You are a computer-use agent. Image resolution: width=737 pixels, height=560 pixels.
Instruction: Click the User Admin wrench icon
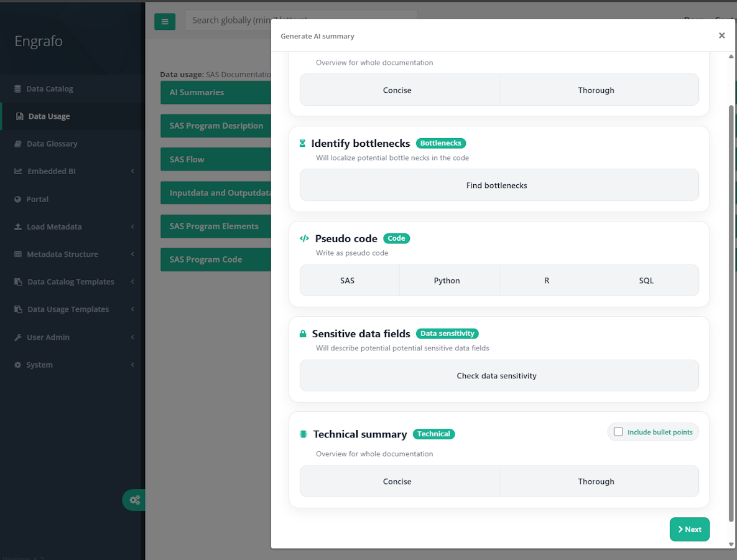pyautogui.click(x=18, y=337)
